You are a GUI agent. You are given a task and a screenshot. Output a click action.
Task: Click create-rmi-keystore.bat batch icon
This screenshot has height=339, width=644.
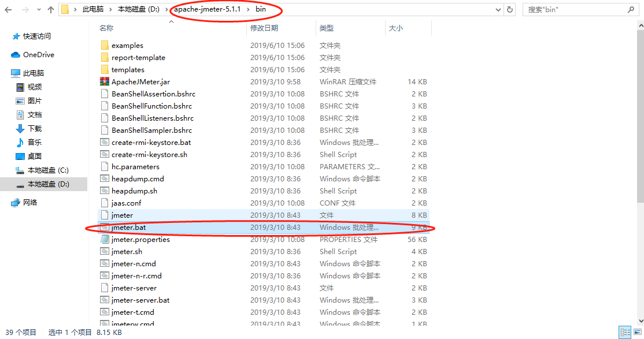click(105, 143)
